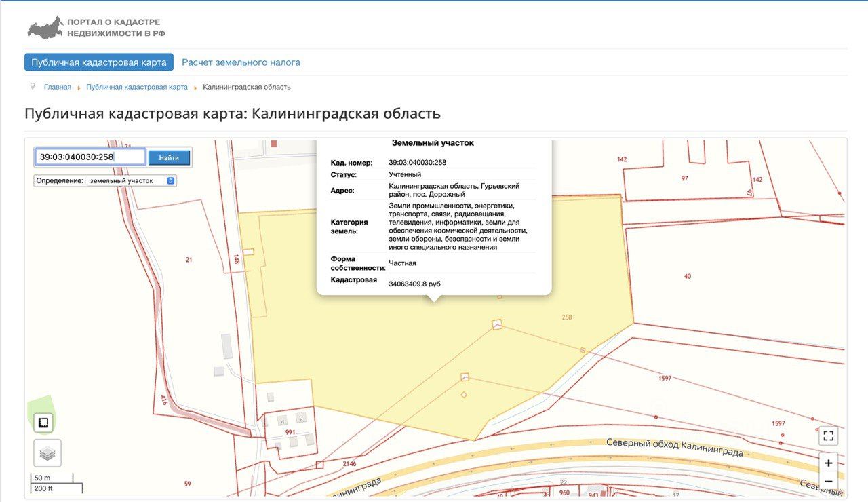
Task: Click cadastral number 39:03:040030:258 in popup
Action: click(417, 163)
